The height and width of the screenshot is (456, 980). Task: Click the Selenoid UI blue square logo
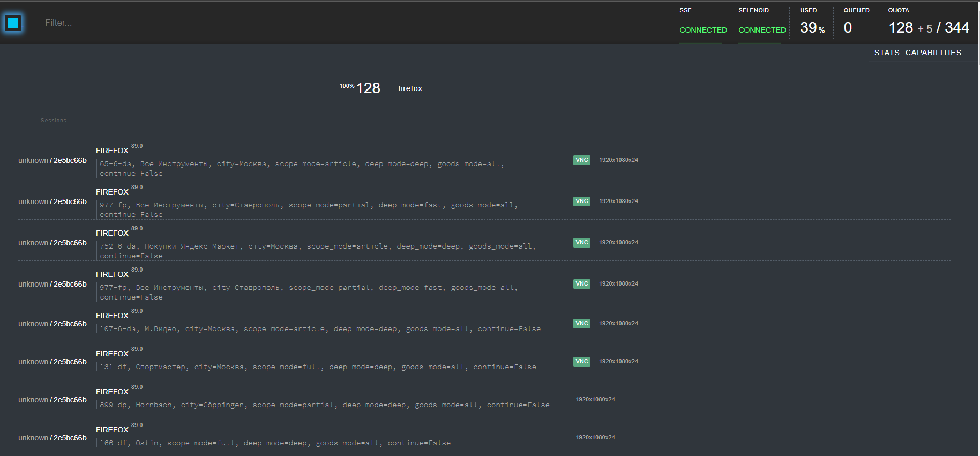13,23
